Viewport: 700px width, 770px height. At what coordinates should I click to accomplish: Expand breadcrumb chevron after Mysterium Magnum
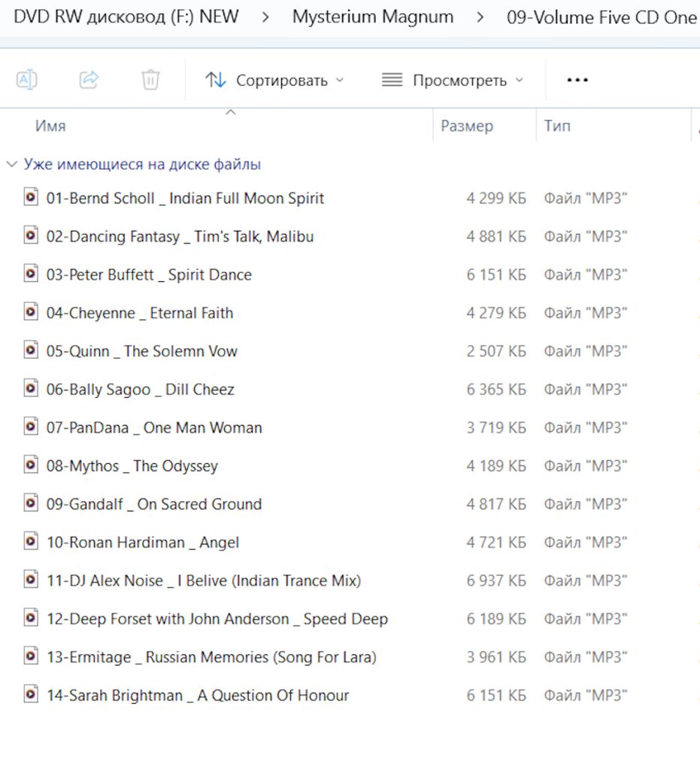[480, 18]
